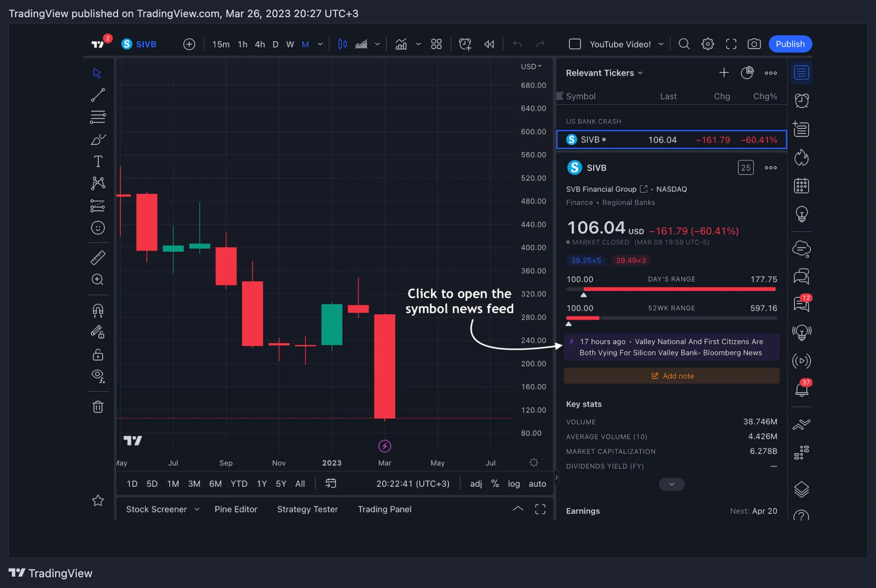Open the Strategy Tester tab
The height and width of the screenshot is (588, 876).
point(307,509)
